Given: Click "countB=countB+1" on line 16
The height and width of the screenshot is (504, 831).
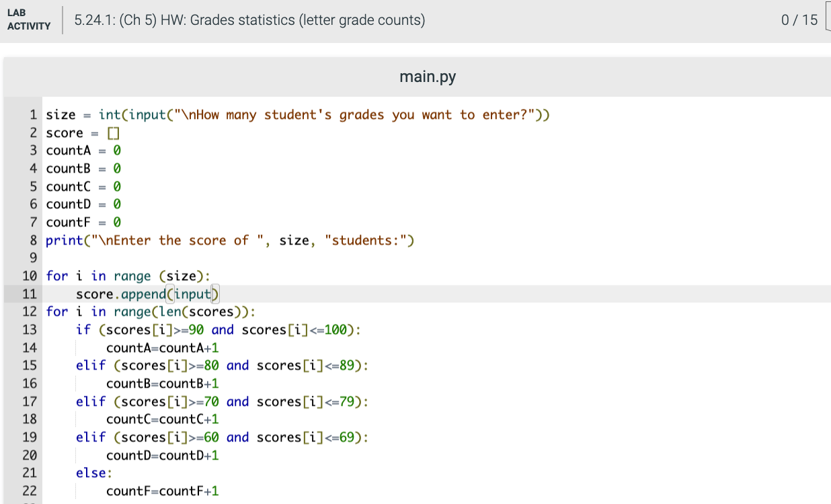Looking at the screenshot, I should click(x=163, y=384).
